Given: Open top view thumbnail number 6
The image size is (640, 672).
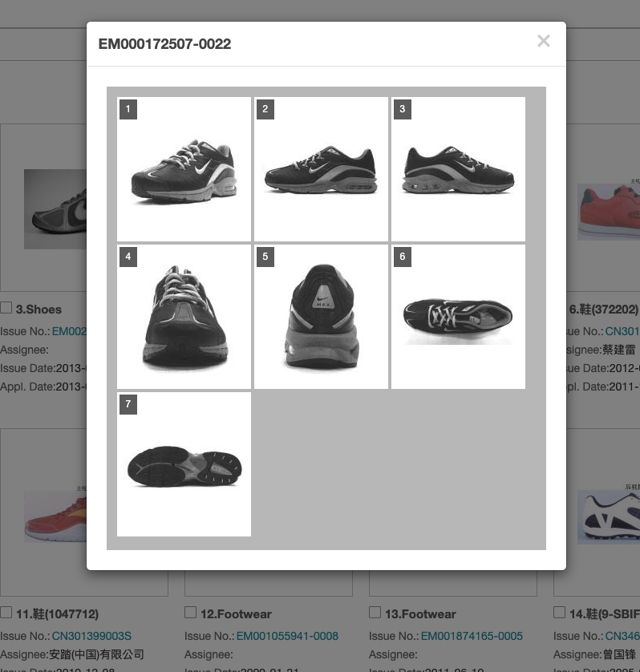Looking at the screenshot, I should point(458,317).
